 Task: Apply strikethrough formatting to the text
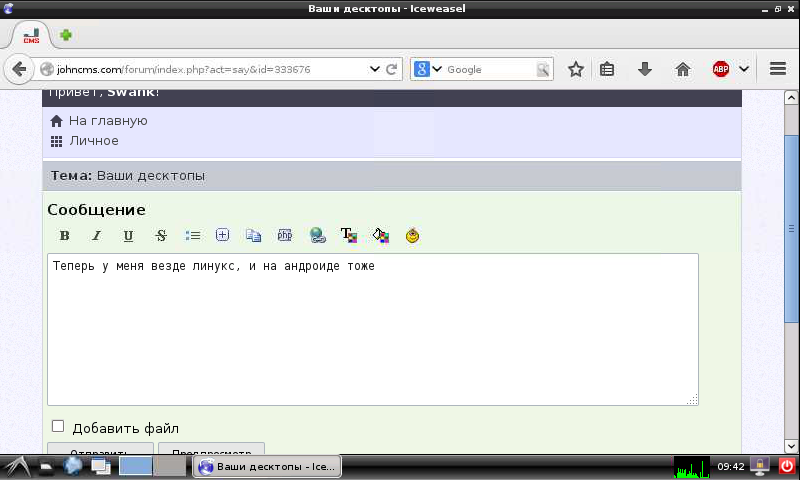161,236
